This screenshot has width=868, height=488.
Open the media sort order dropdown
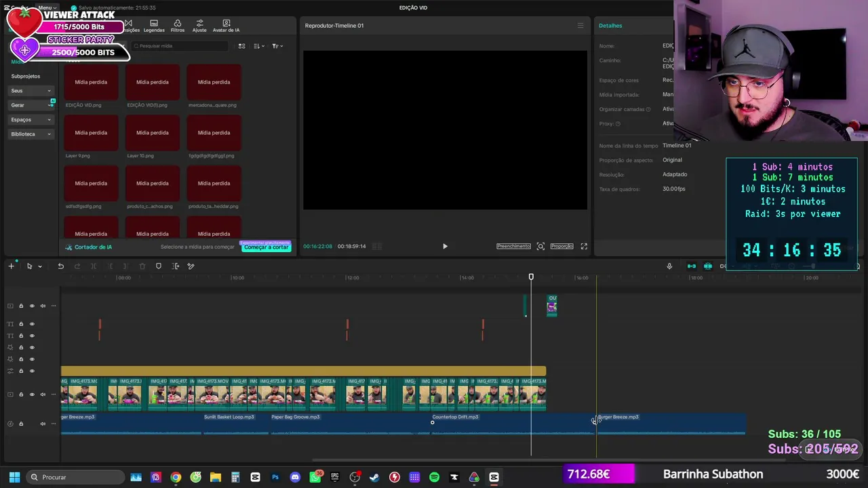[x=259, y=46]
